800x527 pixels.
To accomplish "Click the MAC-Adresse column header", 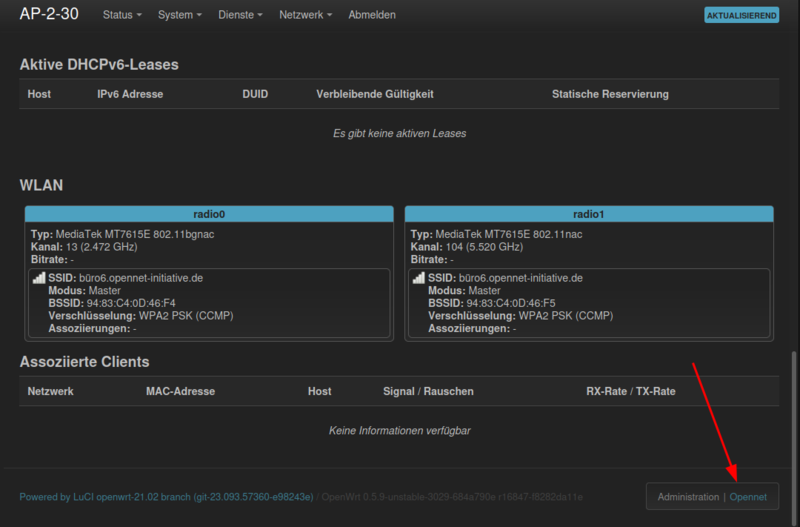I will click(x=181, y=391).
